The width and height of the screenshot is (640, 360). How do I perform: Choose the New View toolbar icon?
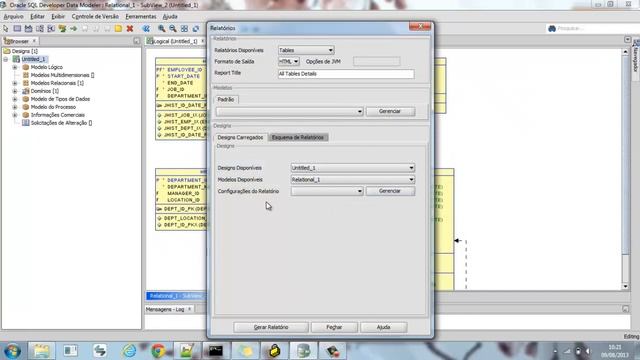[29, 29]
